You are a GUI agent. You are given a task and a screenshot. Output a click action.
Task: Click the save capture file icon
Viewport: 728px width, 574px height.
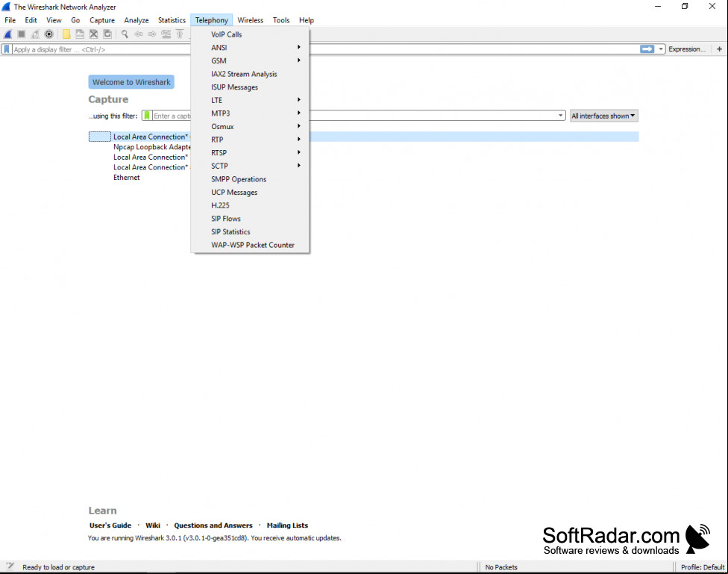[80, 34]
